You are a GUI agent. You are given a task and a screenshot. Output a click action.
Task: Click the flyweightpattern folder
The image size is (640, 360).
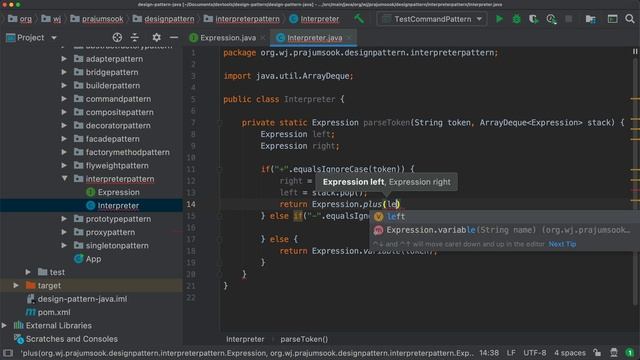117,165
